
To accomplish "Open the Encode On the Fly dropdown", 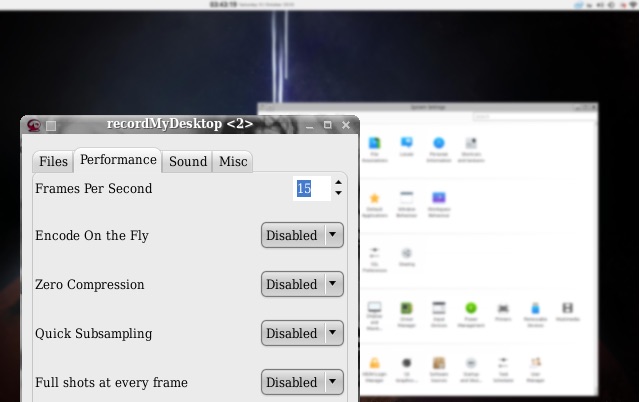I will [302, 235].
